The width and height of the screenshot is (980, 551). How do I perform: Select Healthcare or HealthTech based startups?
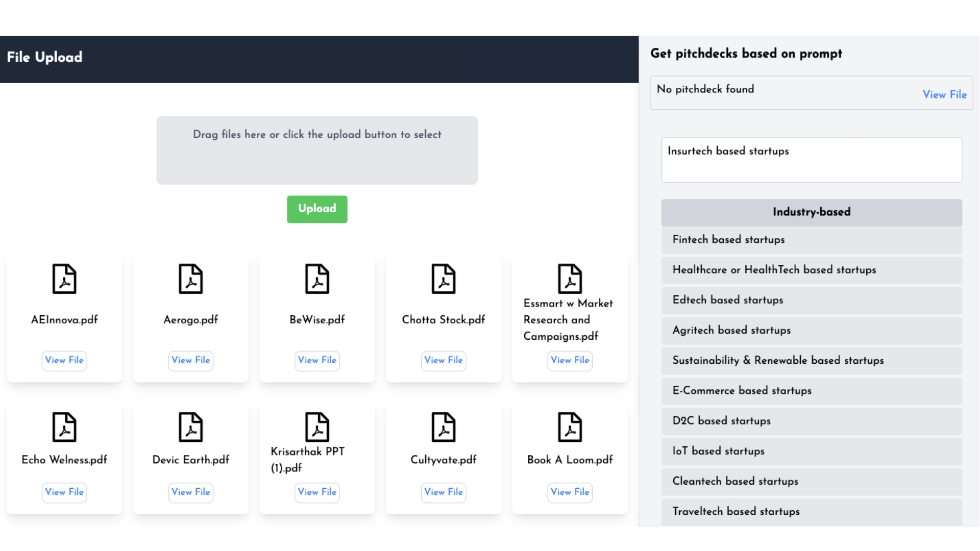coord(811,270)
